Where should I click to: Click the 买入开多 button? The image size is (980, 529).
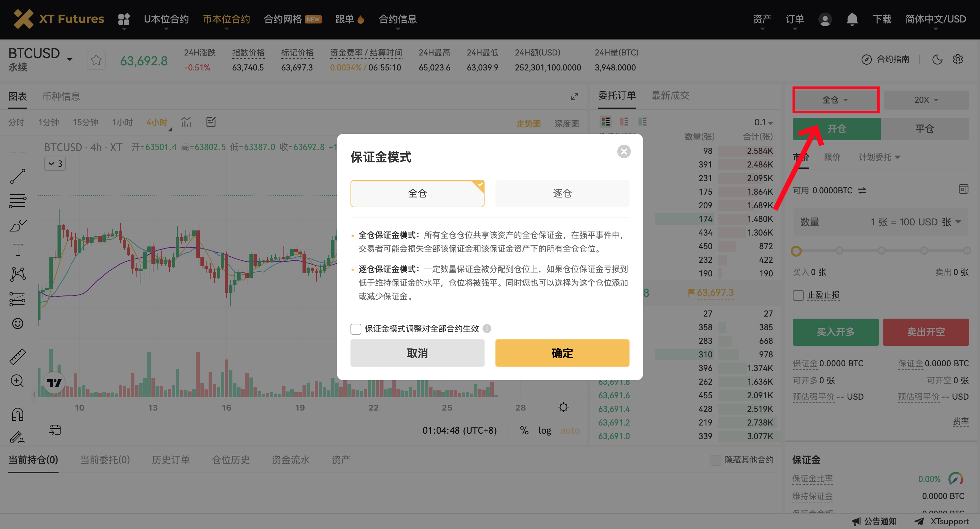[835, 332]
